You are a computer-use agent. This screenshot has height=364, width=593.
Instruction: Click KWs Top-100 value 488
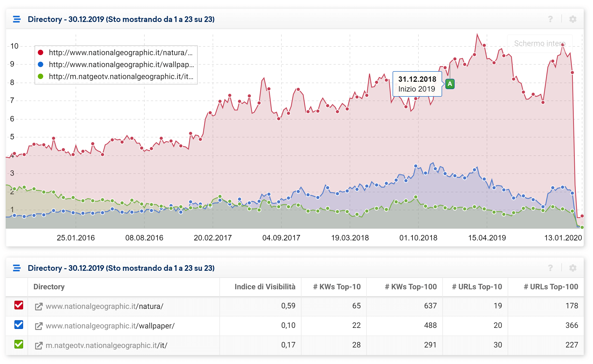(430, 325)
